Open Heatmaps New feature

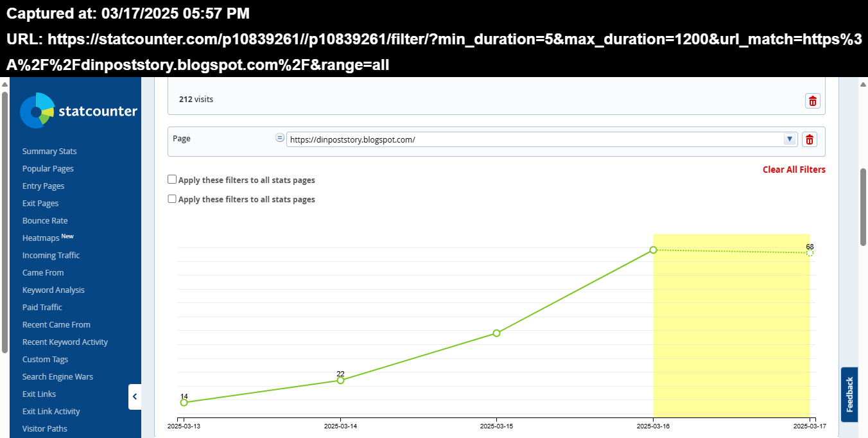point(48,238)
